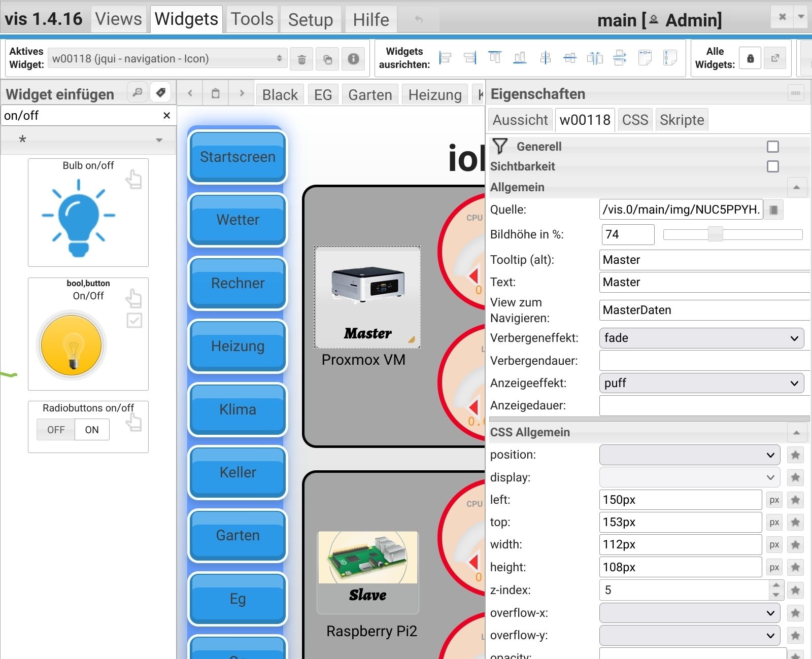Adjust the Bildhöhe in % slider
Screen dimensions: 812x659
point(732,234)
